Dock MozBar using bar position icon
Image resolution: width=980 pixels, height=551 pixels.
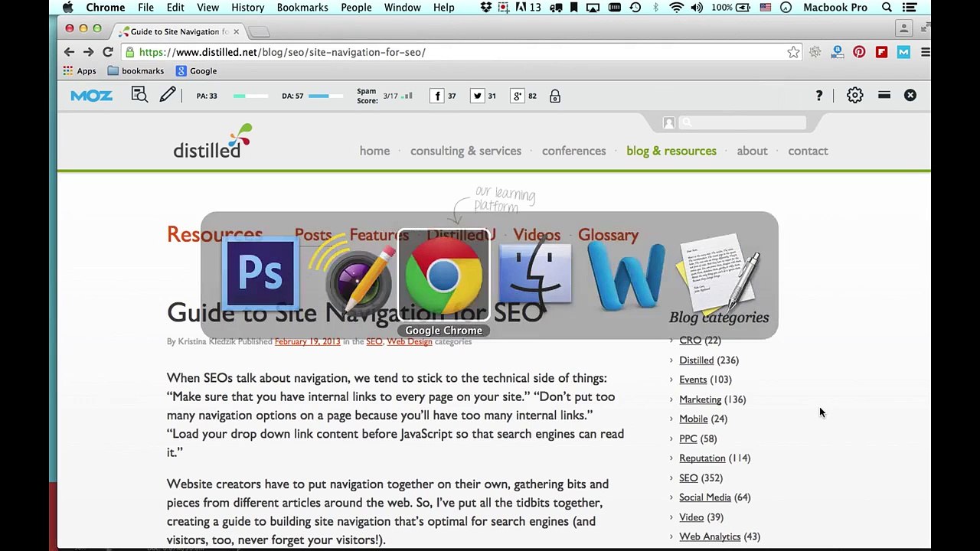(x=884, y=96)
